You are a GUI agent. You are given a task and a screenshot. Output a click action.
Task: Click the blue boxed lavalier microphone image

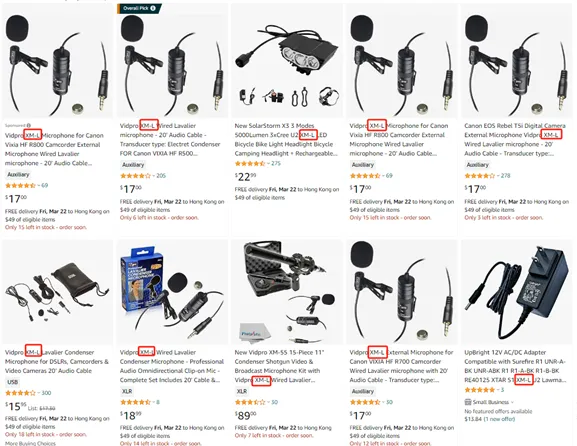(172, 293)
